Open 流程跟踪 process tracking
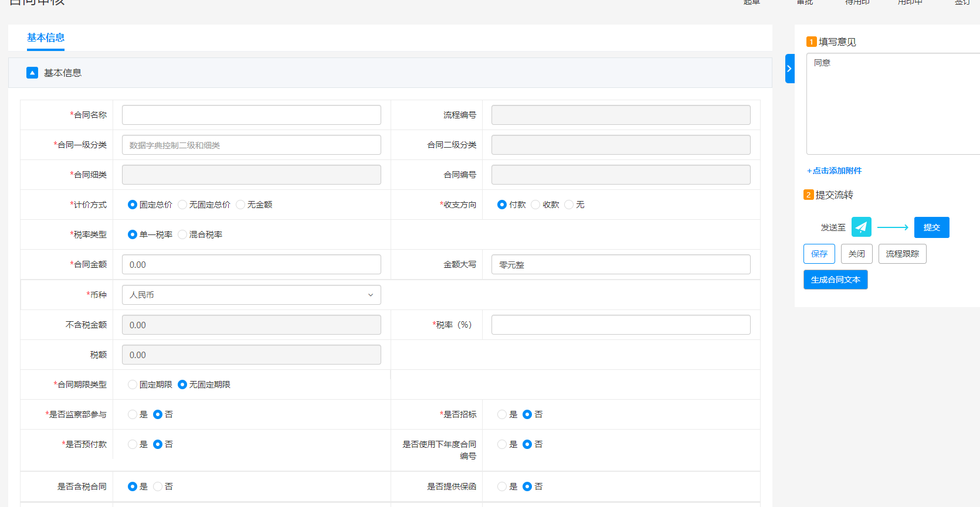The height and width of the screenshot is (507, 980). 902,254
